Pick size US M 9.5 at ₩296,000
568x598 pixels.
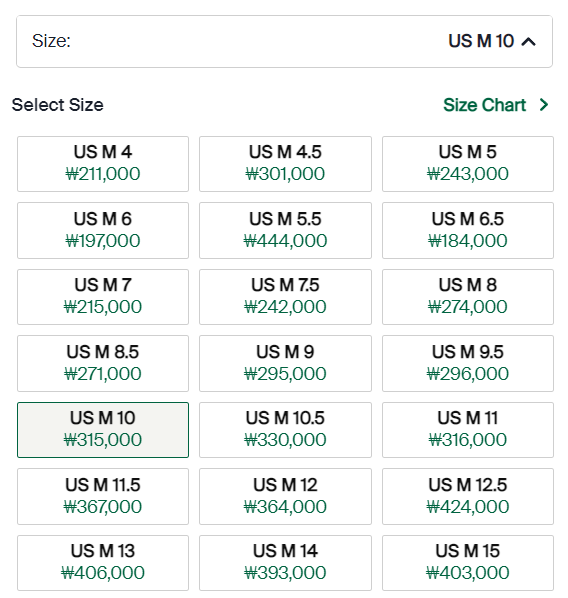tap(468, 363)
